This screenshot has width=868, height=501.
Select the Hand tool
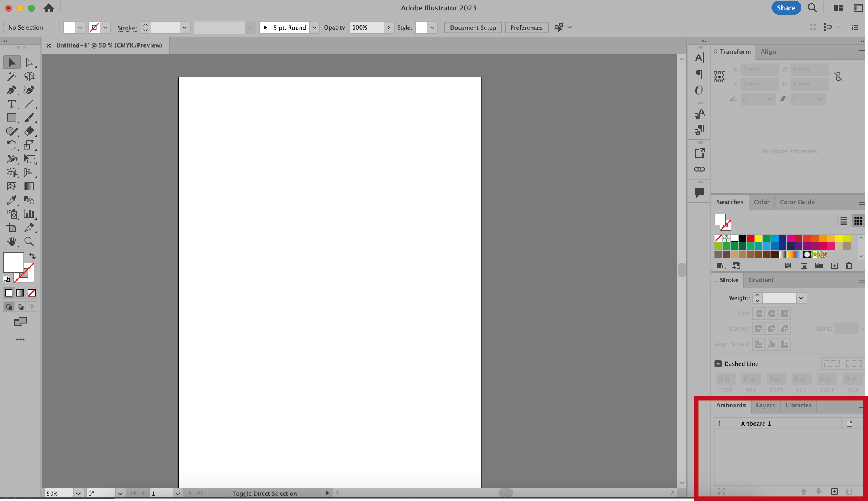11,241
